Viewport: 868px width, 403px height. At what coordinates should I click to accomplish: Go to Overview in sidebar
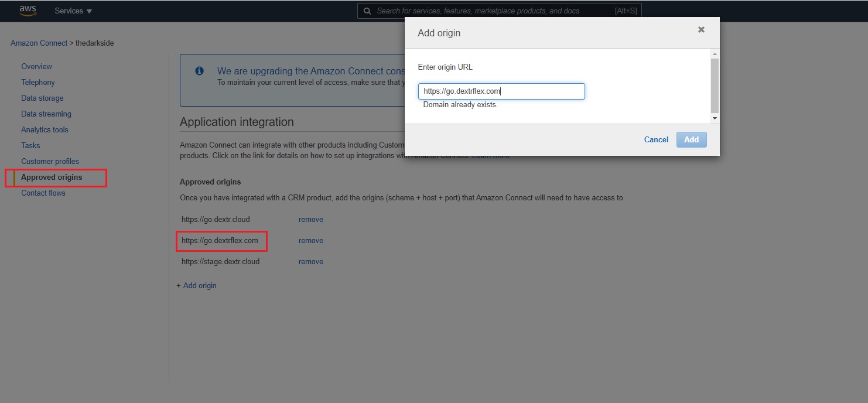[x=36, y=67]
